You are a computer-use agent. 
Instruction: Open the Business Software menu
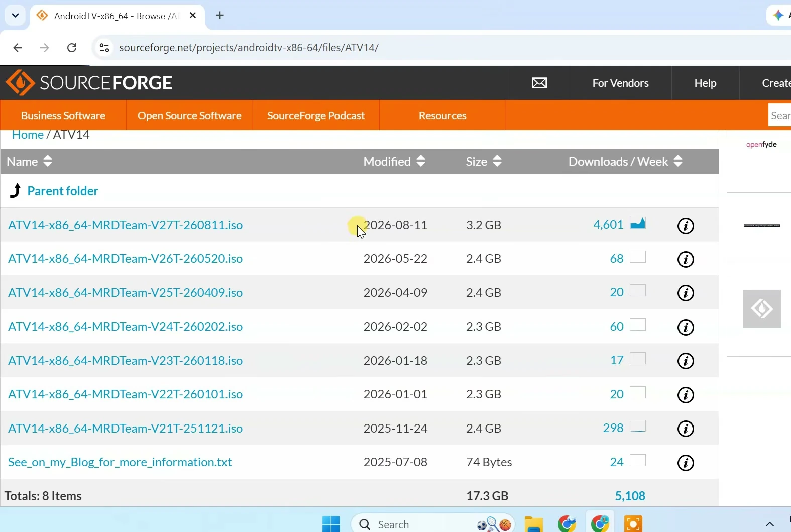coord(63,115)
